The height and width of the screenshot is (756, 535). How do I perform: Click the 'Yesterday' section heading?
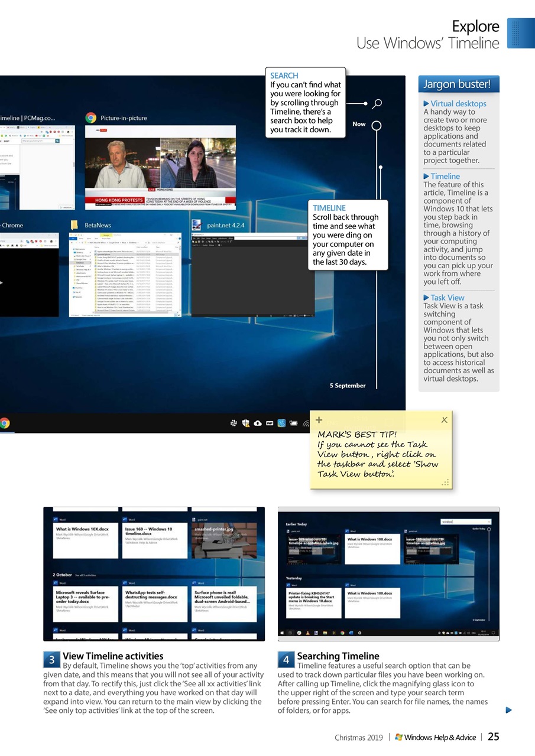(294, 578)
